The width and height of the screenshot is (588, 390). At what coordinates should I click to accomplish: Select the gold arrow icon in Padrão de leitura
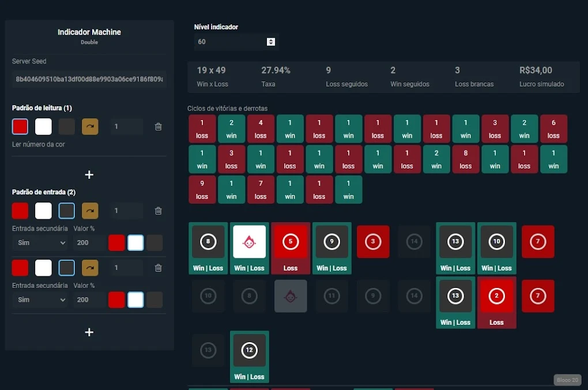pyautogui.click(x=90, y=126)
